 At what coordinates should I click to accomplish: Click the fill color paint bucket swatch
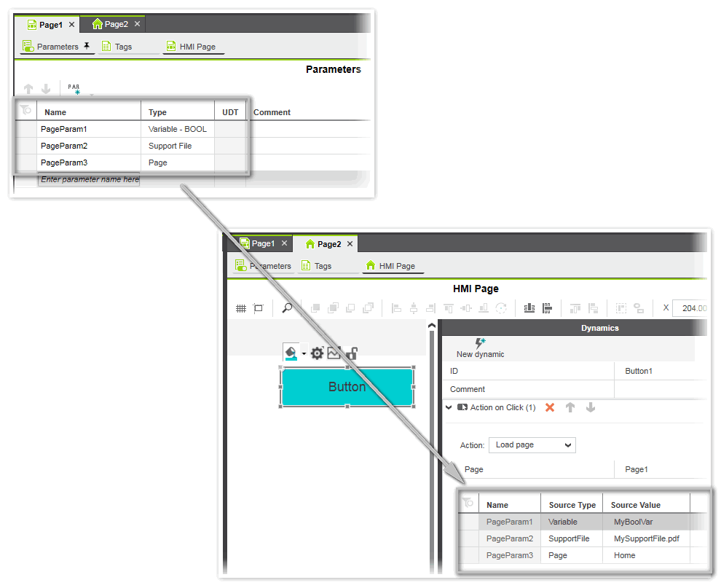coord(291,353)
